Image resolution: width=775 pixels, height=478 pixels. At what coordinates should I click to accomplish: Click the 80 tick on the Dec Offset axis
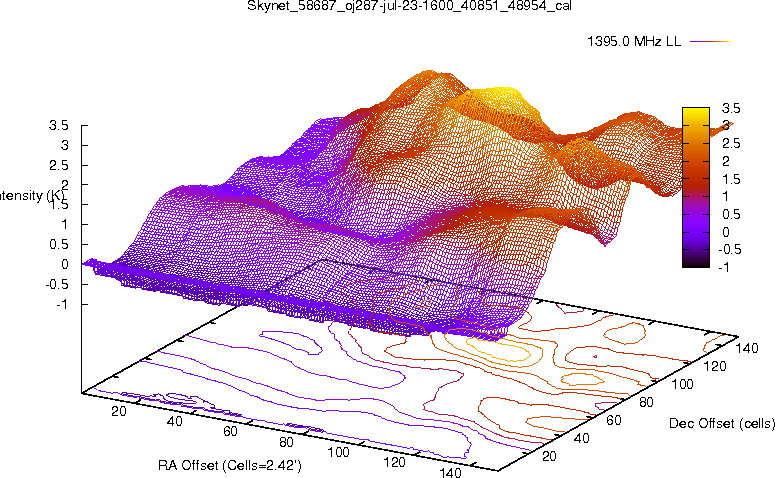(x=646, y=402)
